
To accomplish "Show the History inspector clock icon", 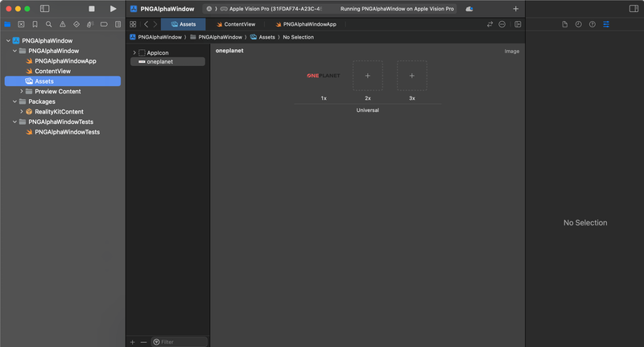I will tap(578, 24).
